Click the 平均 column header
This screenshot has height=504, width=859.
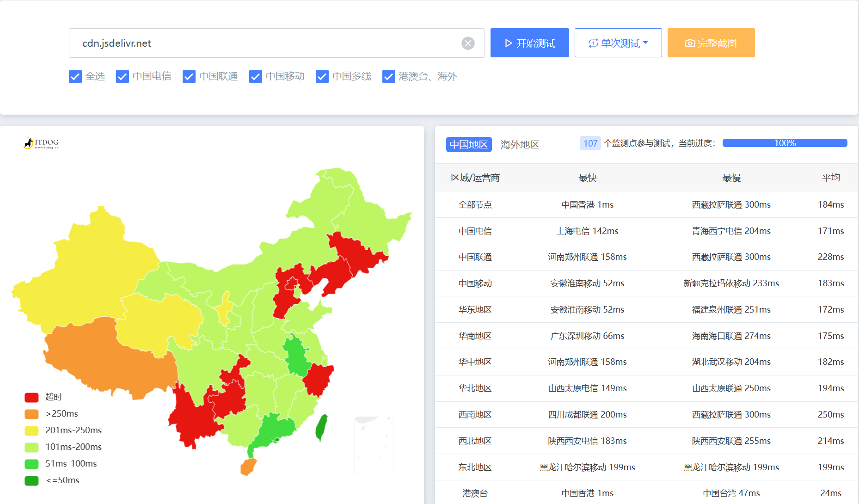[x=831, y=178]
